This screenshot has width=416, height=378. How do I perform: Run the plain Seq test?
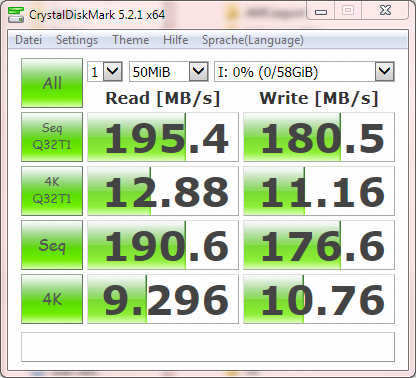tap(52, 245)
